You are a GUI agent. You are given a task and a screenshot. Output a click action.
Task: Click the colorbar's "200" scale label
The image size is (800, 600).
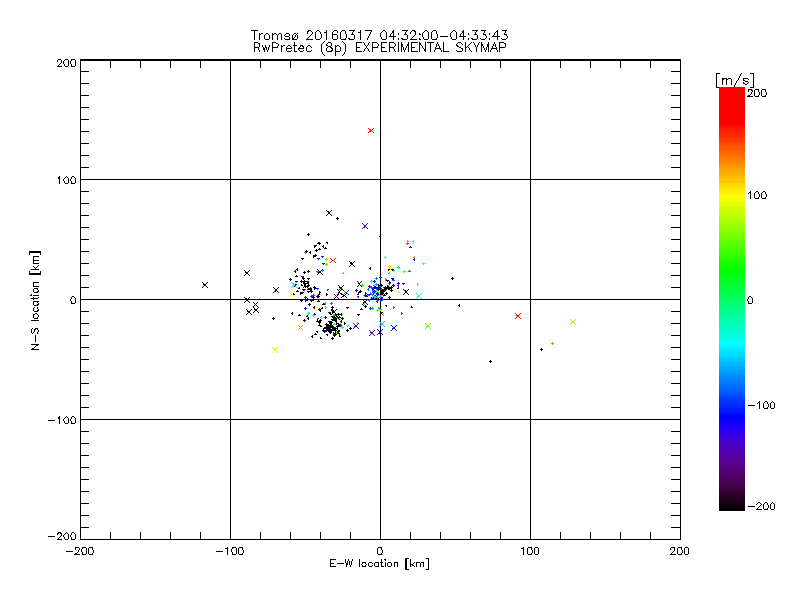[x=757, y=93]
